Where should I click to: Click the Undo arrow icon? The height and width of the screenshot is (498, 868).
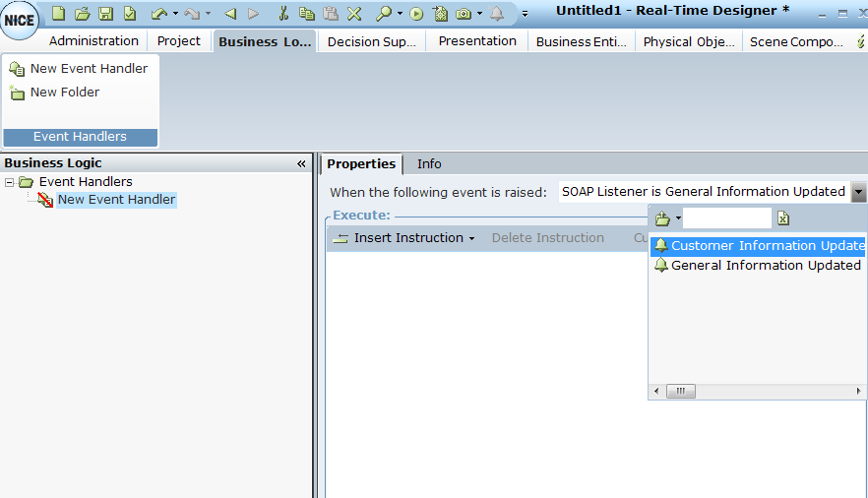click(x=158, y=14)
